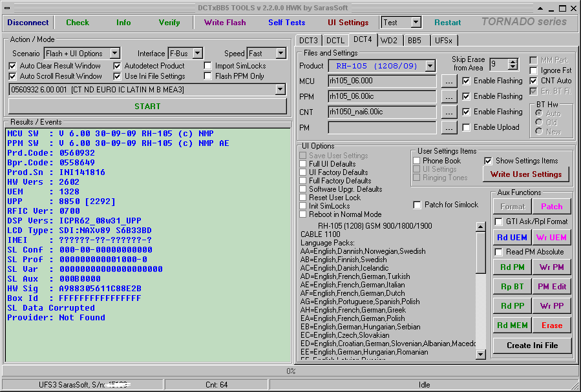581x392 pixels.
Task: Enable Import SimLocks
Action: click(208, 66)
